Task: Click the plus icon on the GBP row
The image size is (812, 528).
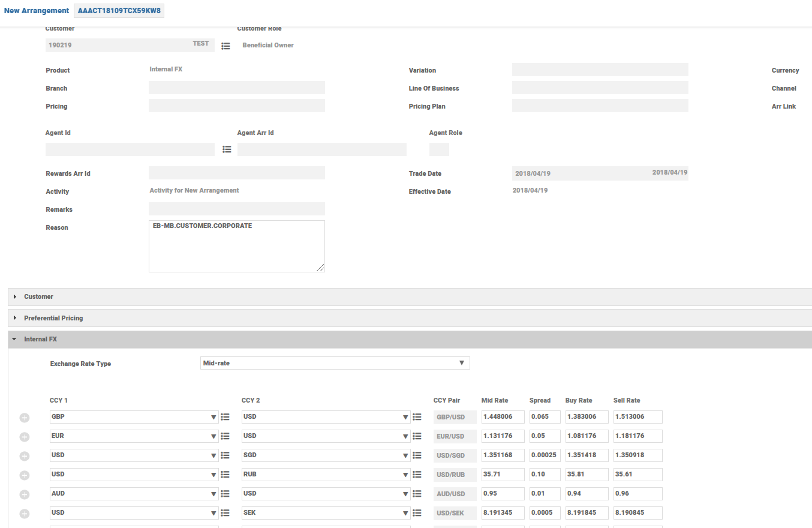Action: [25, 418]
